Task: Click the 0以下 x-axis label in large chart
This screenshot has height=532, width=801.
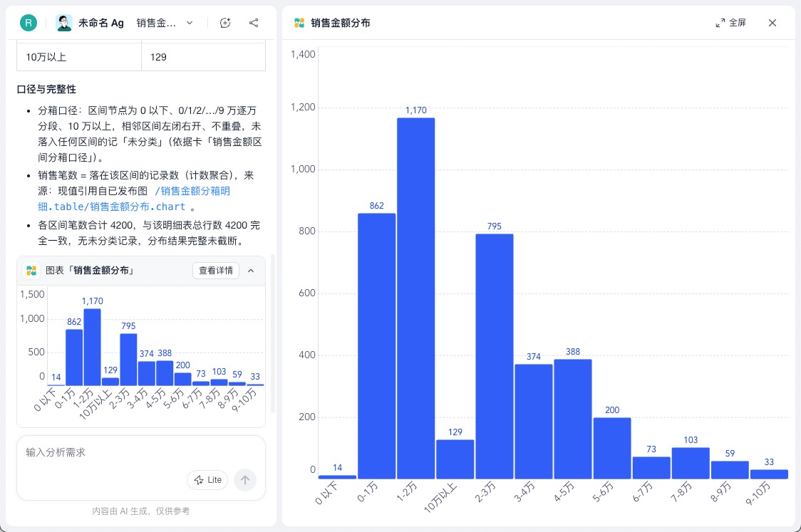Action: click(x=326, y=493)
